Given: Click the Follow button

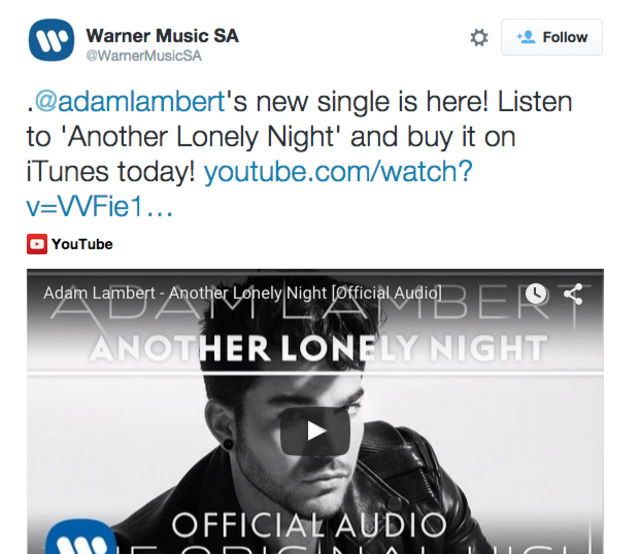Looking at the screenshot, I should (551, 37).
